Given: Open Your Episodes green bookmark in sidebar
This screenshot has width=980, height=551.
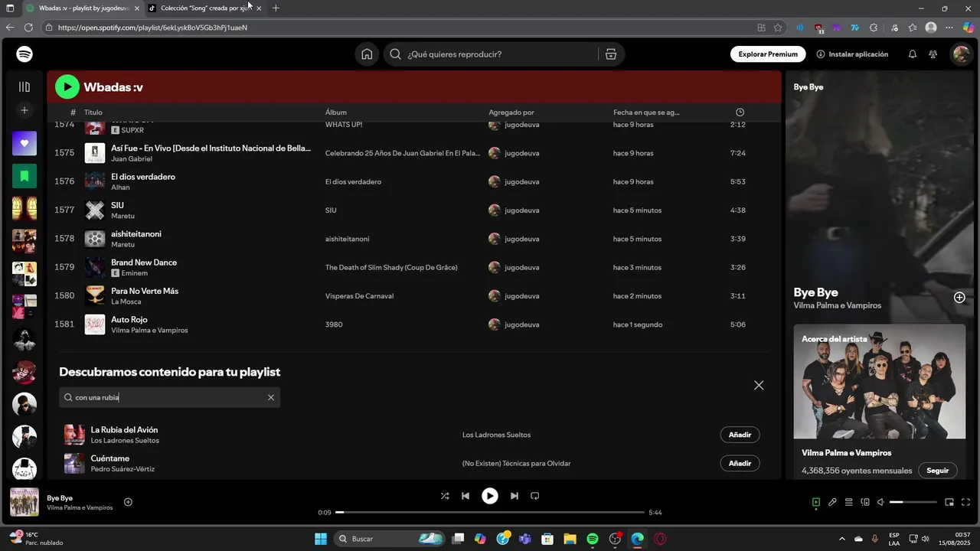Looking at the screenshot, I should [24, 176].
